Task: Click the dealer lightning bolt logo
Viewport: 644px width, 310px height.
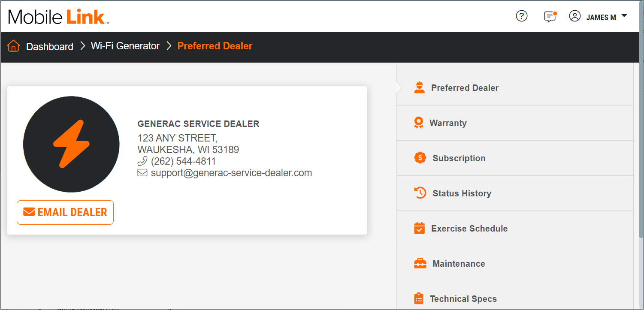Action: click(x=71, y=144)
